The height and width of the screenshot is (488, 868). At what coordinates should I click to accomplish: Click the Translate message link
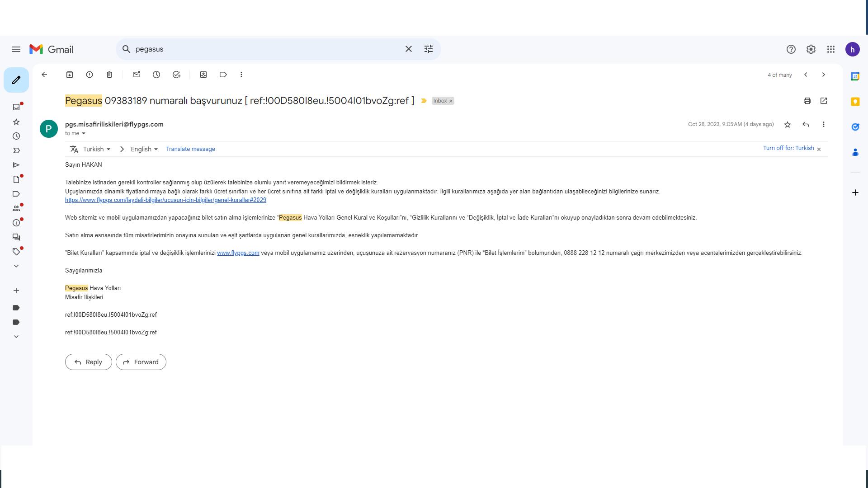190,149
